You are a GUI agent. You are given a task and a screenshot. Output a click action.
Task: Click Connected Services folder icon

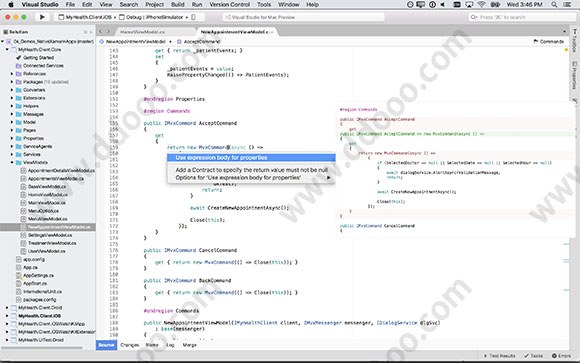18,66
